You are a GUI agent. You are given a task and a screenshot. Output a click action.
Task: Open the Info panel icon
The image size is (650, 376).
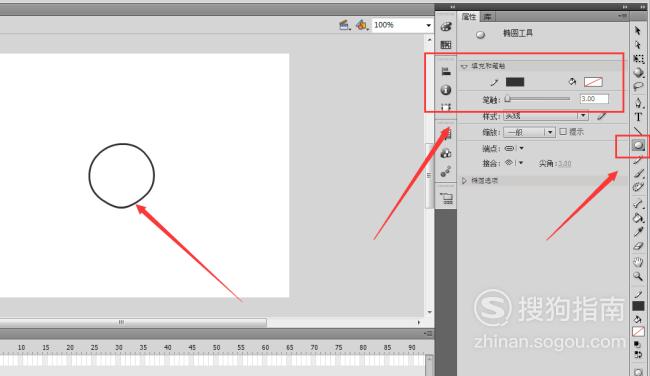[446, 90]
